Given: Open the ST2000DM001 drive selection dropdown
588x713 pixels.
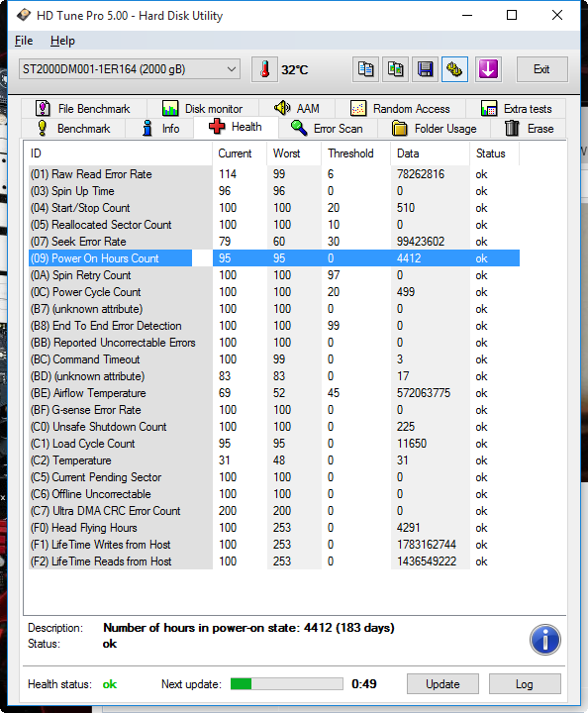Looking at the screenshot, I should coord(130,69).
